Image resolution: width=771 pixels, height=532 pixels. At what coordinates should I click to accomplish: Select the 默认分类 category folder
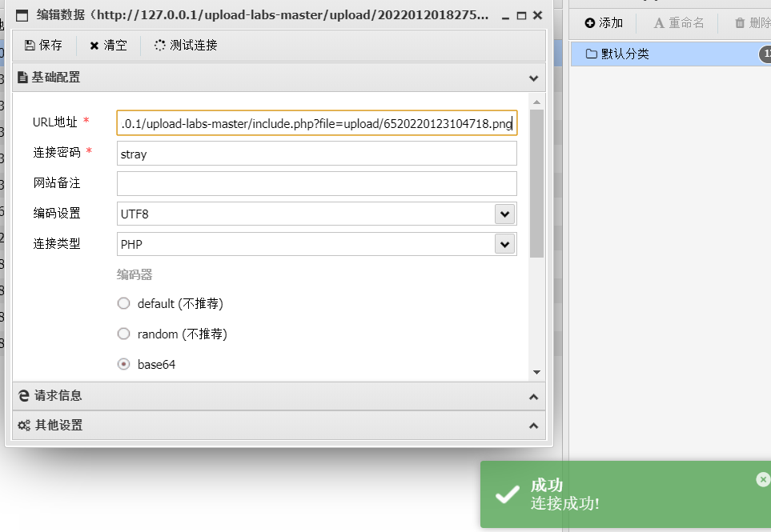point(671,54)
